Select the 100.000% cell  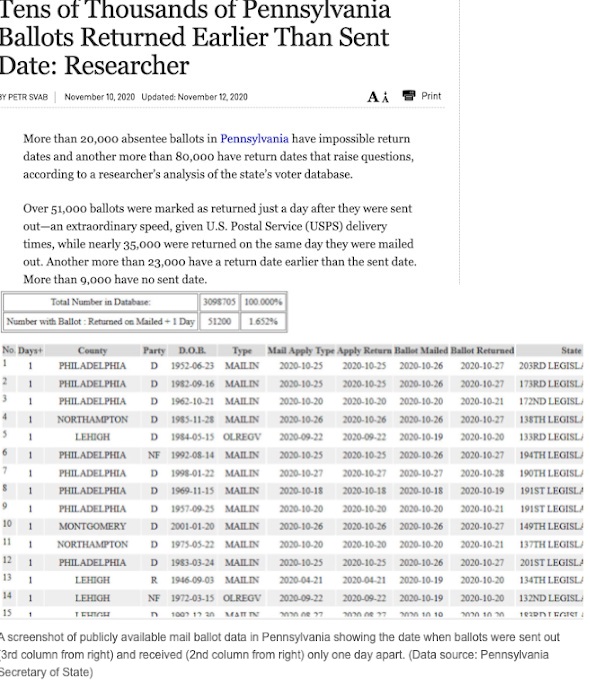[263, 302]
